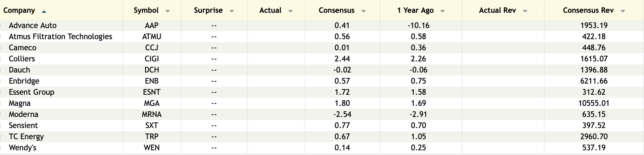Select the CIGI symbol for Colliers

tap(152, 59)
